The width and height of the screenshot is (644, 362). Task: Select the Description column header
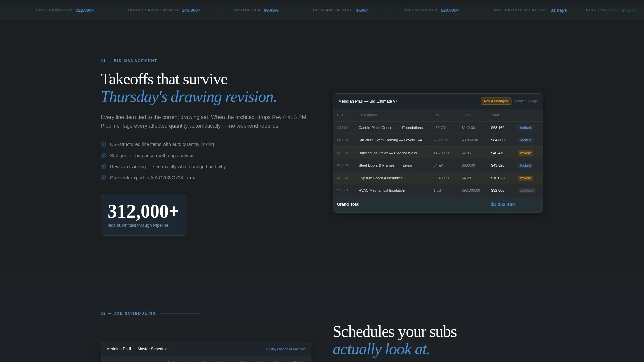click(368, 115)
